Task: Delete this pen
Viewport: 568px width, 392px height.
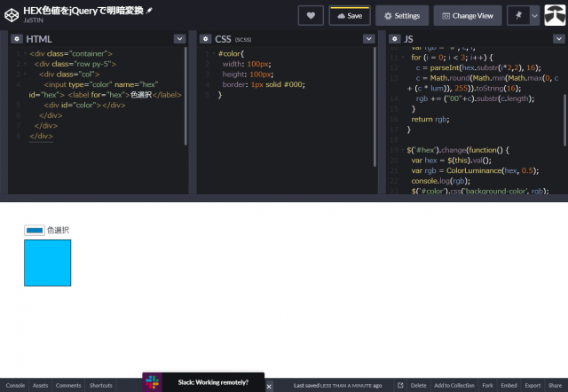Action: [x=418, y=386]
